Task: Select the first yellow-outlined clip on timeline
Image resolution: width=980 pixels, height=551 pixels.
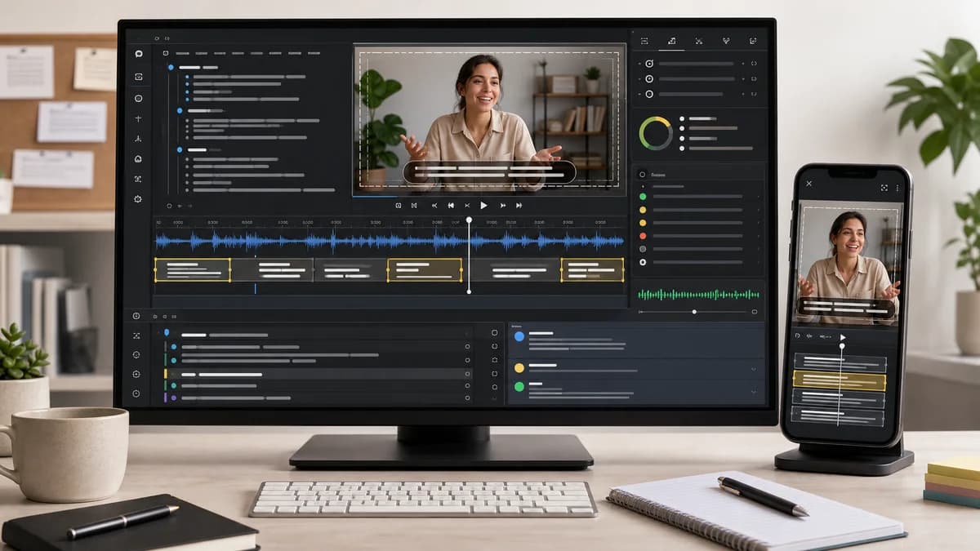Action: coord(193,269)
